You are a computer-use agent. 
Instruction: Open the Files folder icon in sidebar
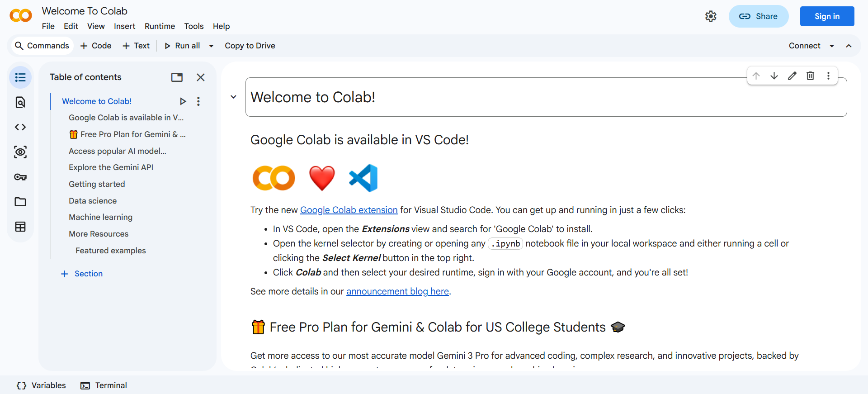pos(20,202)
